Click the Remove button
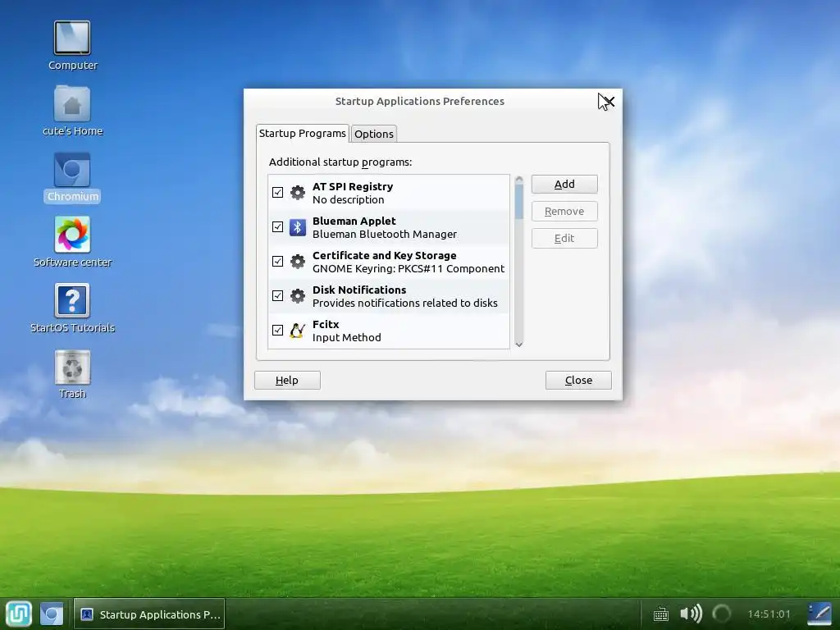 [x=564, y=212]
